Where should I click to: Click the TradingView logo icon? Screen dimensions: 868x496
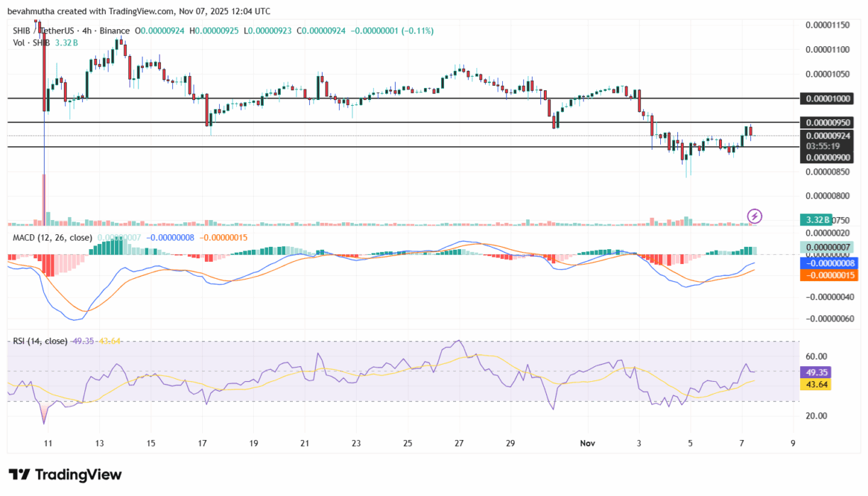point(19,475)
